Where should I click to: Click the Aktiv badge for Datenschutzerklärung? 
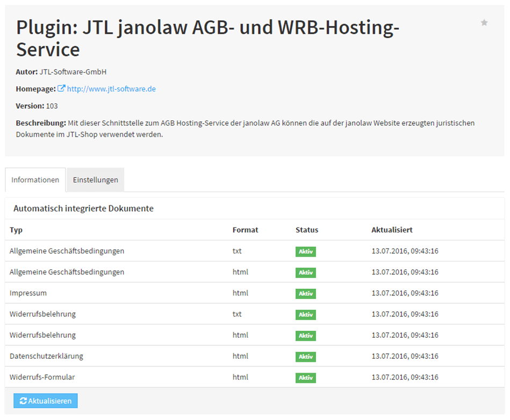coord(305,357)
